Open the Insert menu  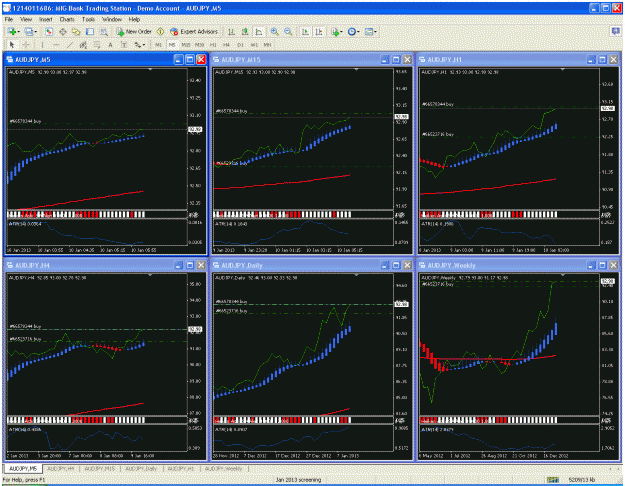pyautogui.click(x=45, y=19)
